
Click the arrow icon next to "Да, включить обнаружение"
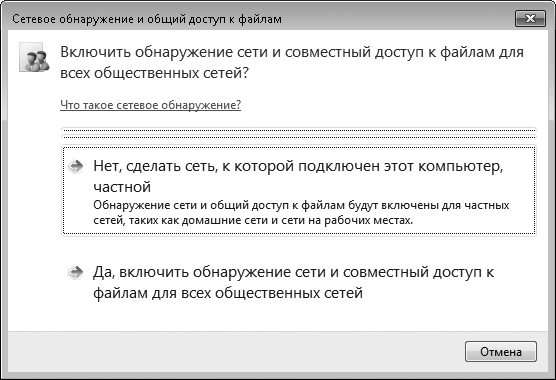(x=76, y=272)
